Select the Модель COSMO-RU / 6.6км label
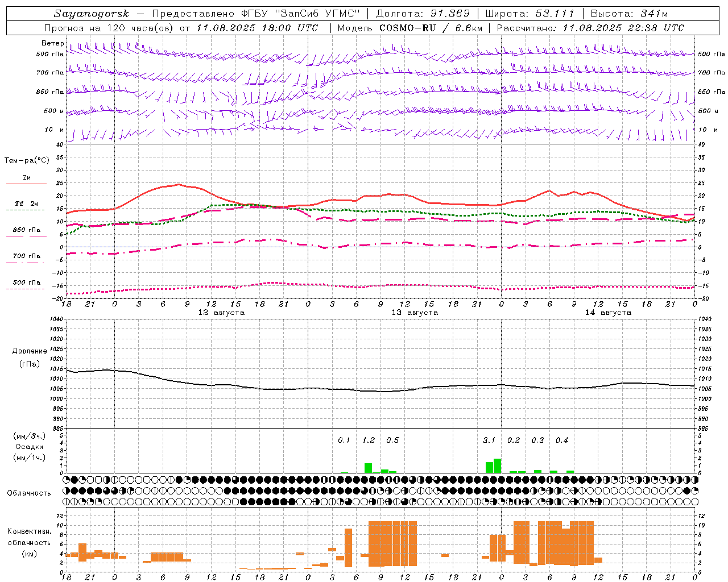This screenshot has height=582, width=728. (x=410, y=28)
